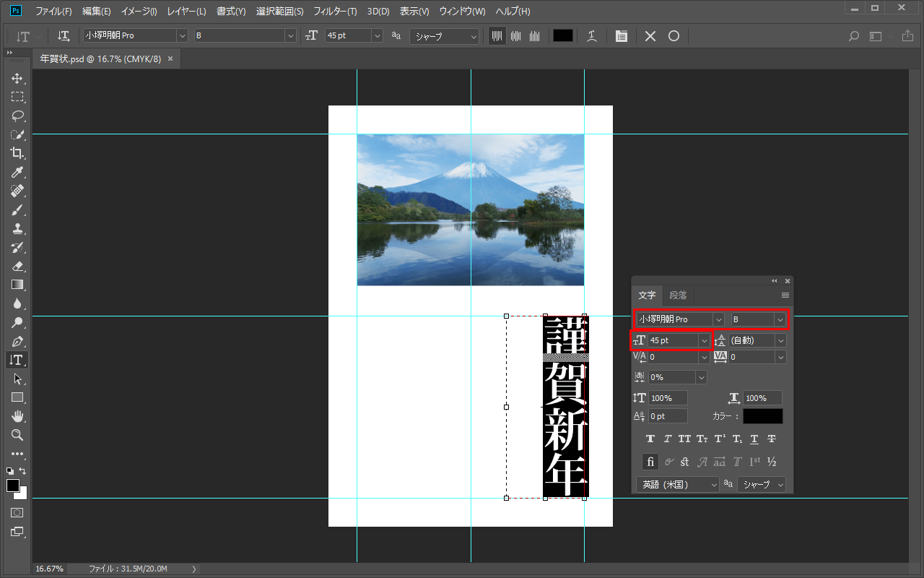Select the Spot Healing Brush tool
The width and height of the screenshot is (924, 578).
point(17,191)
